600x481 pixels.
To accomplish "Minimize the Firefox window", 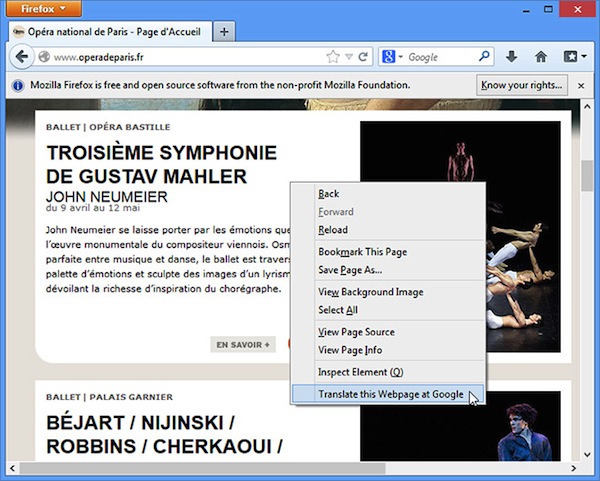I will 526,10.
